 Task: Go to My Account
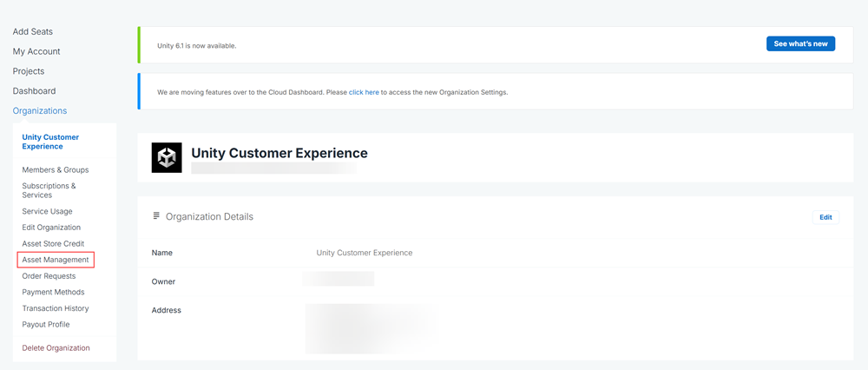coord(36,51)
